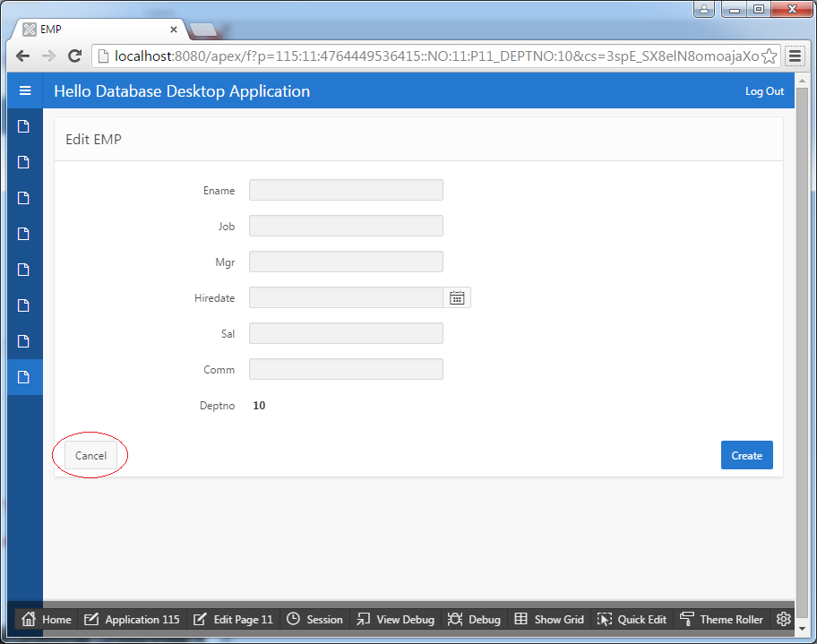Image resolution: width=817 pixels, height=644 pixels.
Task: Click the Cancel button
Action: (90, 455)
